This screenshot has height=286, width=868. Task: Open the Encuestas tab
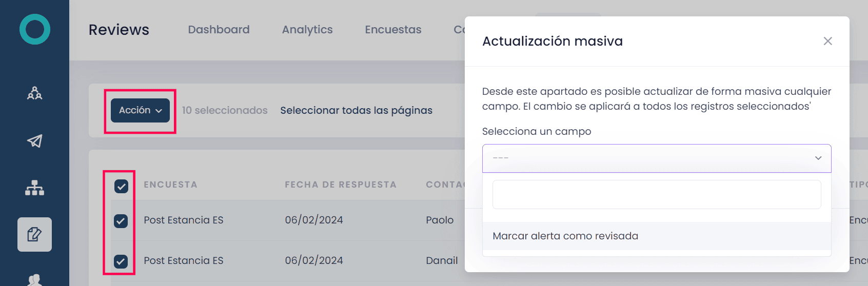[393, 30]
